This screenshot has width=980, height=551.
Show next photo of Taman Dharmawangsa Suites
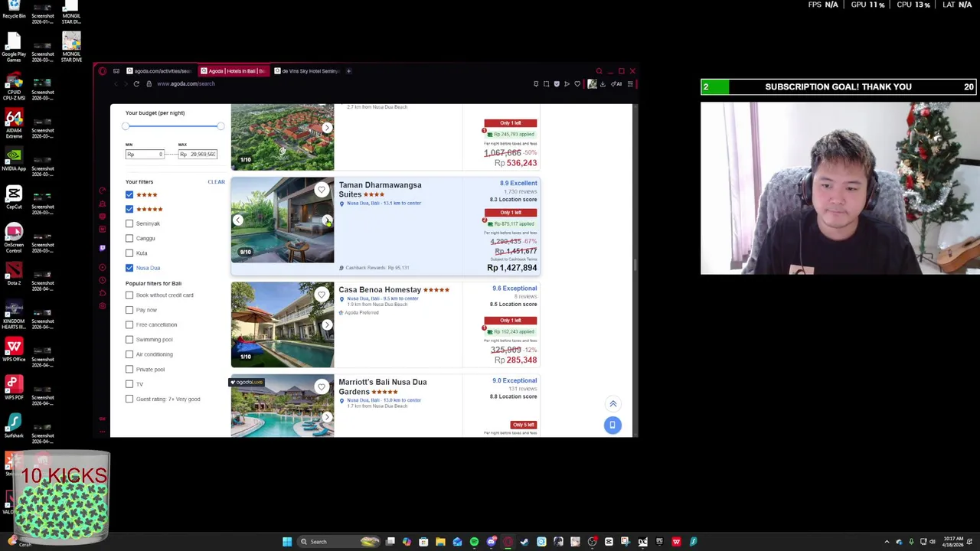click(x=327, y=220)
